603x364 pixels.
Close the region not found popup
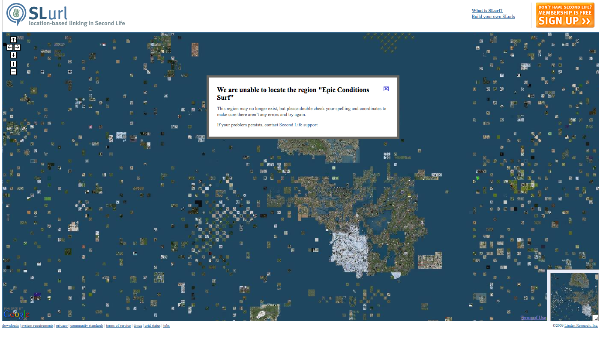[386, 89]
